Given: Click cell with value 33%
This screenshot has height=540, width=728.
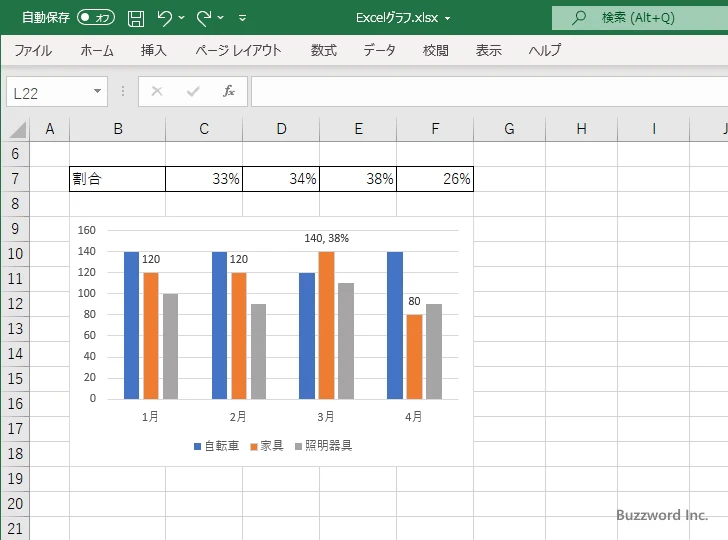Looking at the screenshot, I should point(204,179).
